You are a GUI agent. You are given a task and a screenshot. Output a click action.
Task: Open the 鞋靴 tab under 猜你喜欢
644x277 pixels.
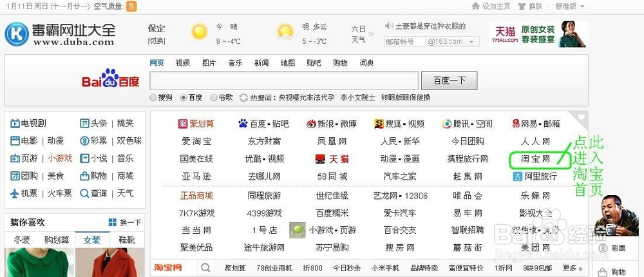coord(127,240)
